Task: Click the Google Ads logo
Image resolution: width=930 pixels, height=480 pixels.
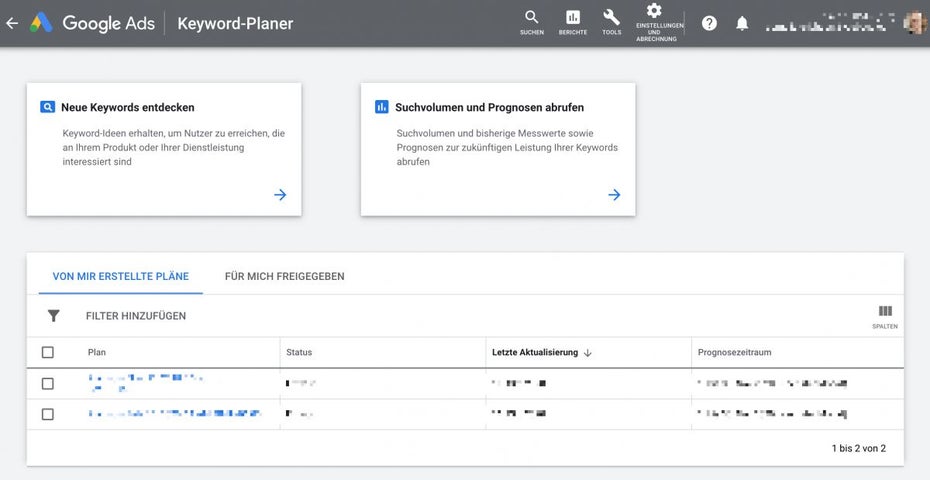Action: point(93,23)
